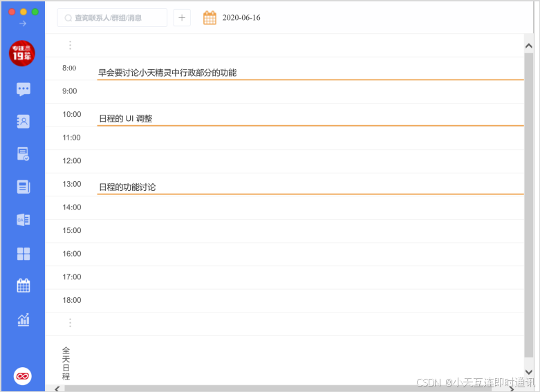Click the horizontal scrollbar left arrow
Image resolution: width=540 pixels, height=392 pixels.
point(57,389)
